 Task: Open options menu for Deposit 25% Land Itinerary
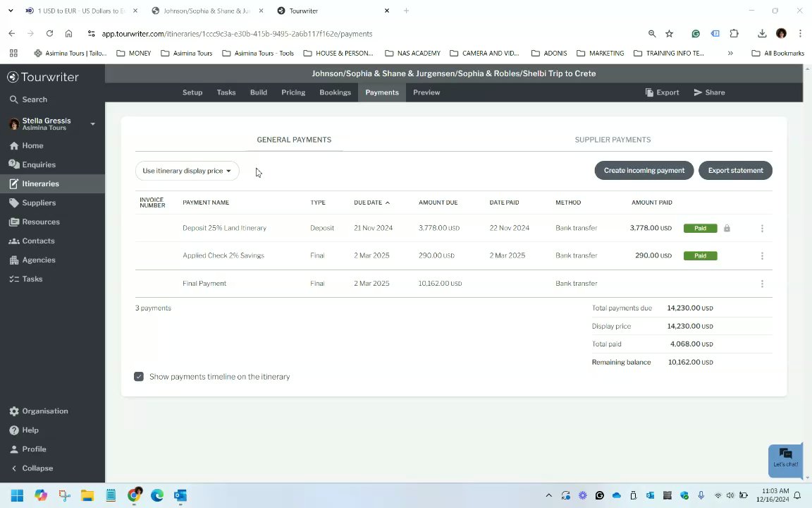pyautogui.click(x=762, y=228)
